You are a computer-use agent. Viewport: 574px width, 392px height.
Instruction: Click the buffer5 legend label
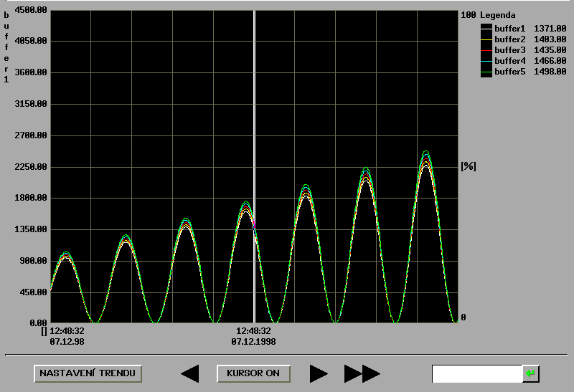coord(510,72)
